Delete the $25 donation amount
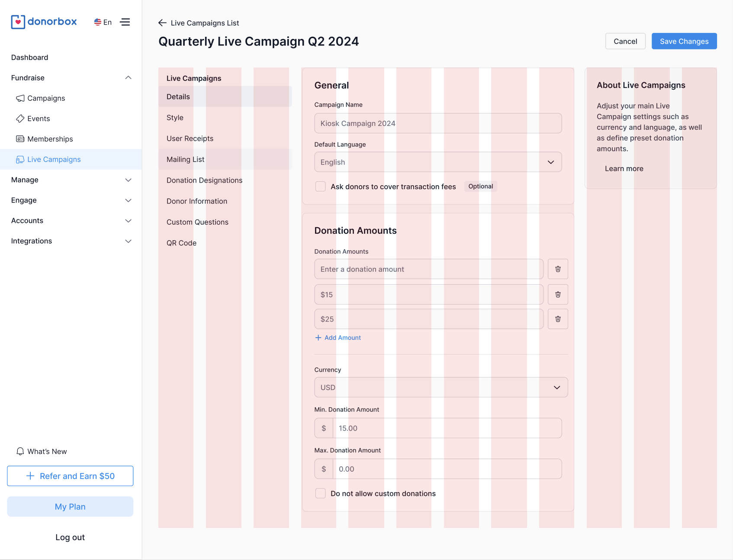This screenshot has width=733, height=560. (x=558, y=319)
